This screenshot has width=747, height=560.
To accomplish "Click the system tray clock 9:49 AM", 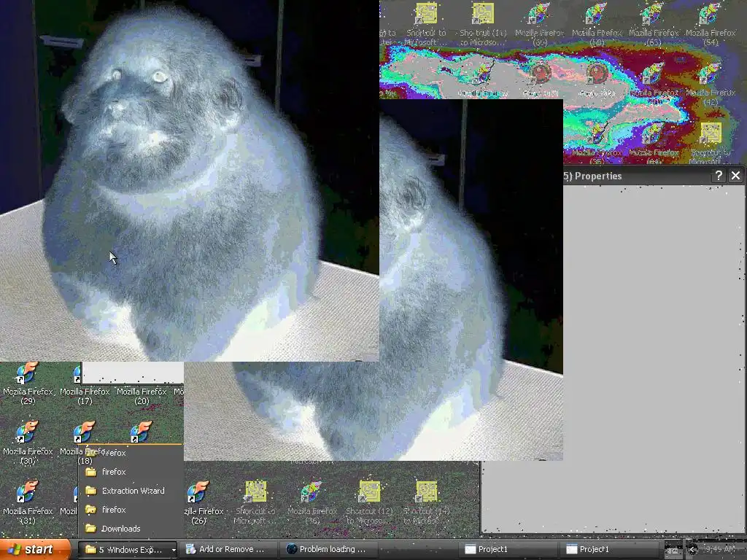I will coord(720,550).
